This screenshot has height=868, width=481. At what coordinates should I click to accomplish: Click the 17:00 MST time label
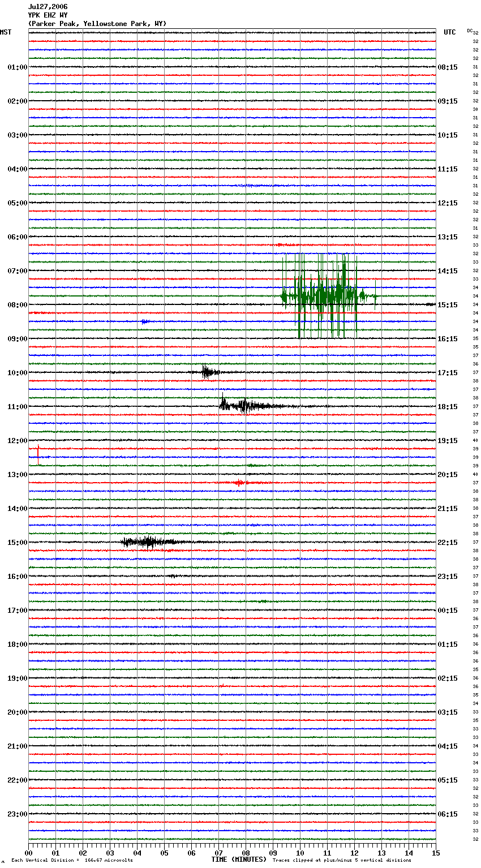pos(18,611)
